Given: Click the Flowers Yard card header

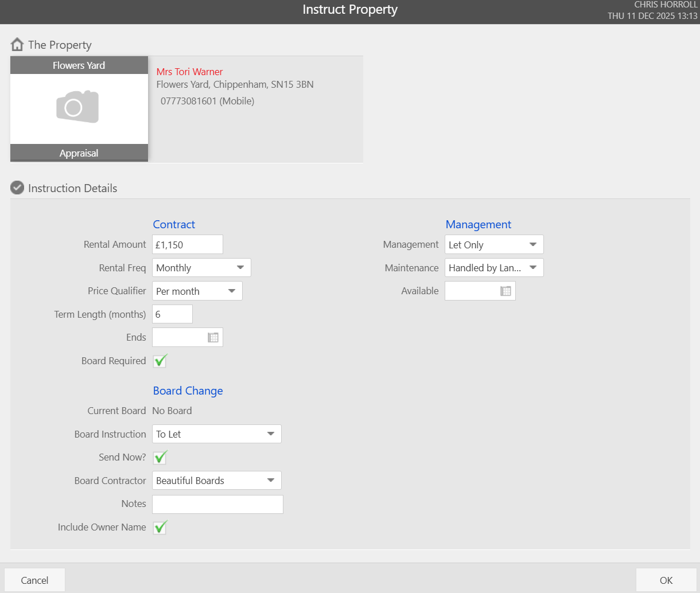Looking at the screenshot, I should point(79,65).
